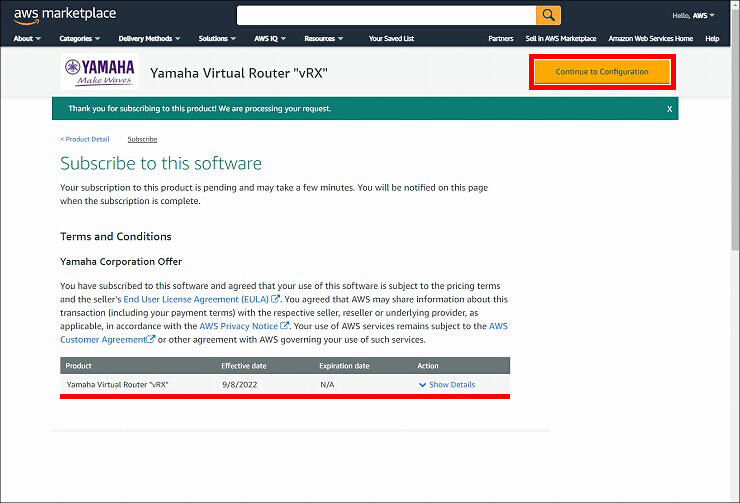
Task: Click the Expiration date column header
Action: pos(344,366)
